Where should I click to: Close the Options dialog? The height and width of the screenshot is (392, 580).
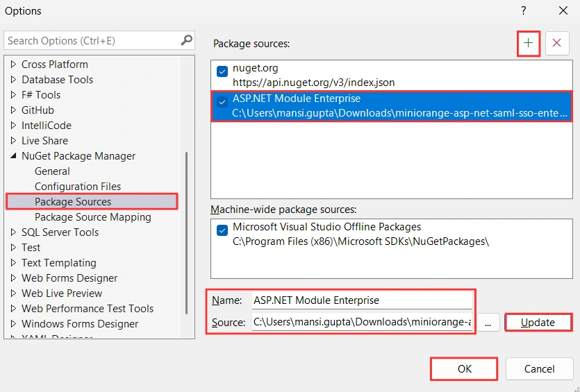(x=563, y=10)
